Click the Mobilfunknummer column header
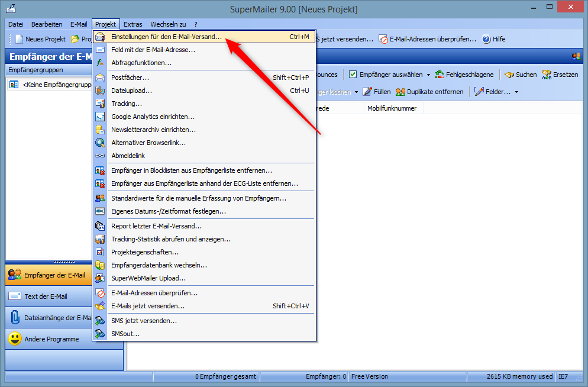The height and width of the screenshot is (387, 588). (392, 108)
